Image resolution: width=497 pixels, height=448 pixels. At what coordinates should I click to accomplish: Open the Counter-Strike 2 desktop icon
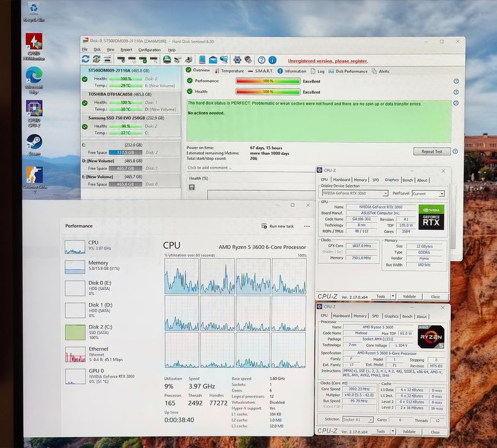(35, 179)
